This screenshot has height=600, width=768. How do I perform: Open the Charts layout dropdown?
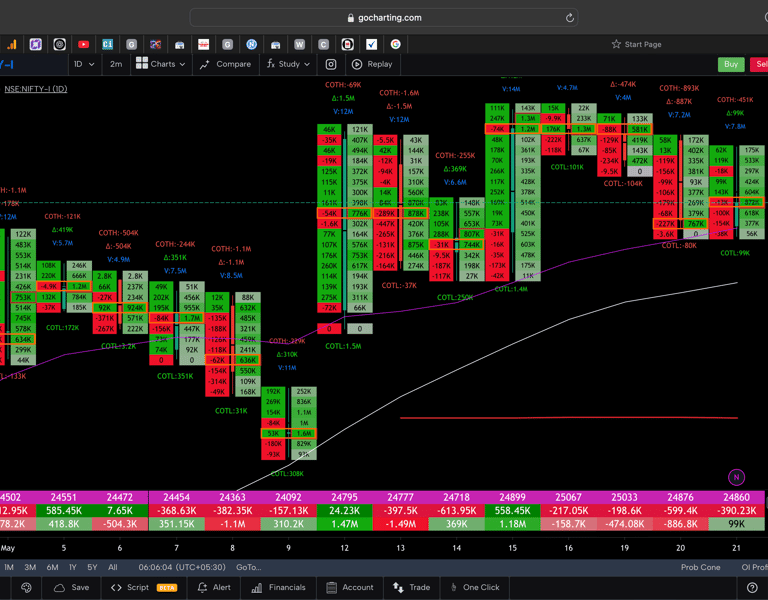click(x=161, y=64)
